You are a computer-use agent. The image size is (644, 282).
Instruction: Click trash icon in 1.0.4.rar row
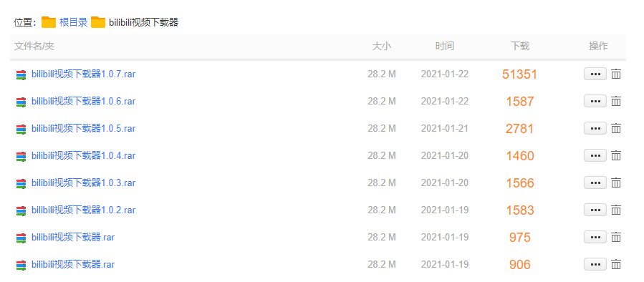pyautogui.click(x=615, y=155)
